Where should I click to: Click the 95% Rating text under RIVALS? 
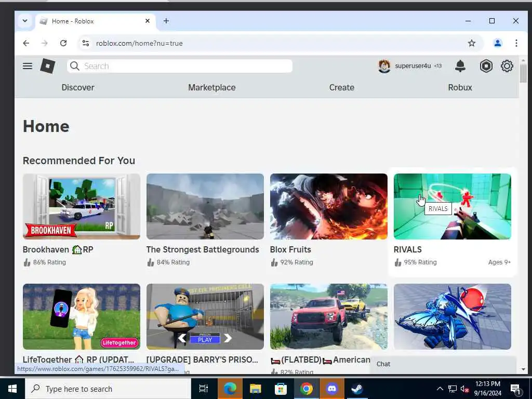tap(420, 262)
